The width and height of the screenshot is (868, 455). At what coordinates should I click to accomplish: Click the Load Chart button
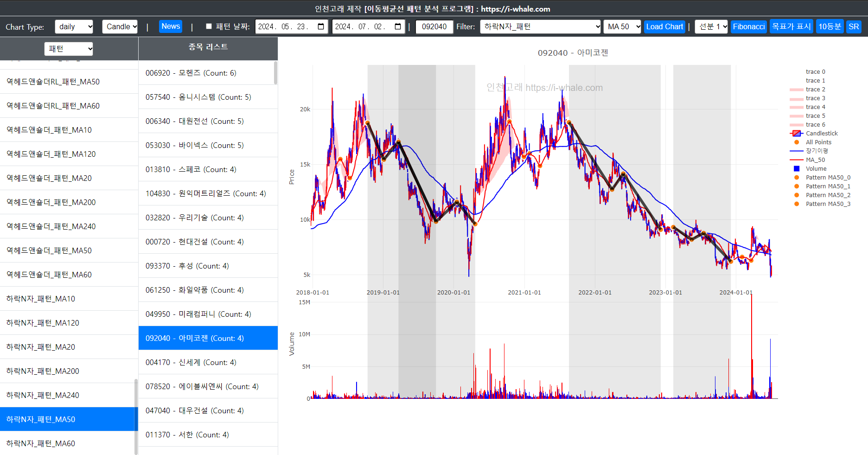(664, 26)
